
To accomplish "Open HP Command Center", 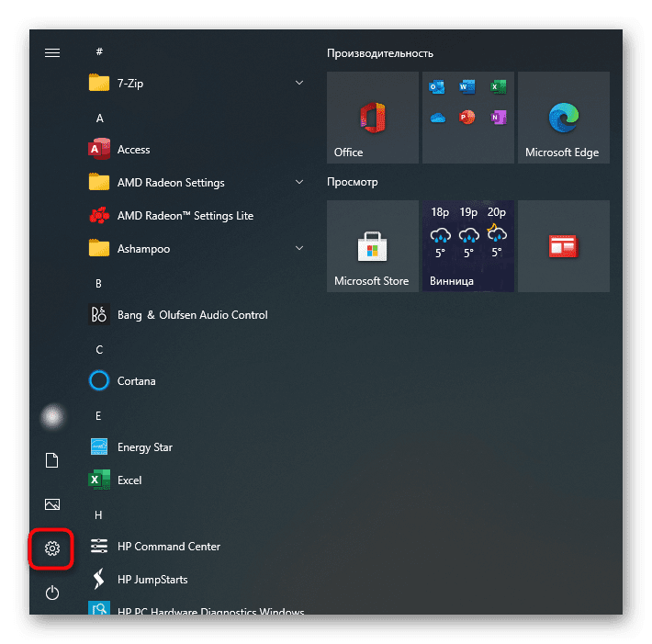I will (196, 547).
